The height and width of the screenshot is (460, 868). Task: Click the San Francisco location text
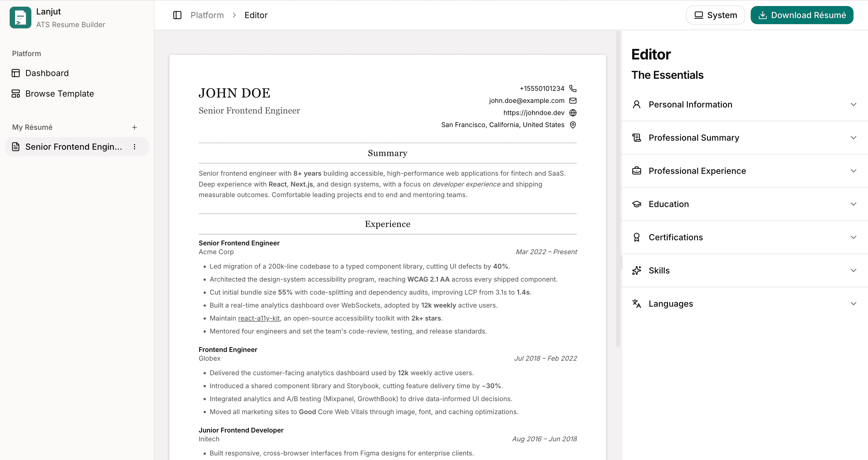pos(503,125)
